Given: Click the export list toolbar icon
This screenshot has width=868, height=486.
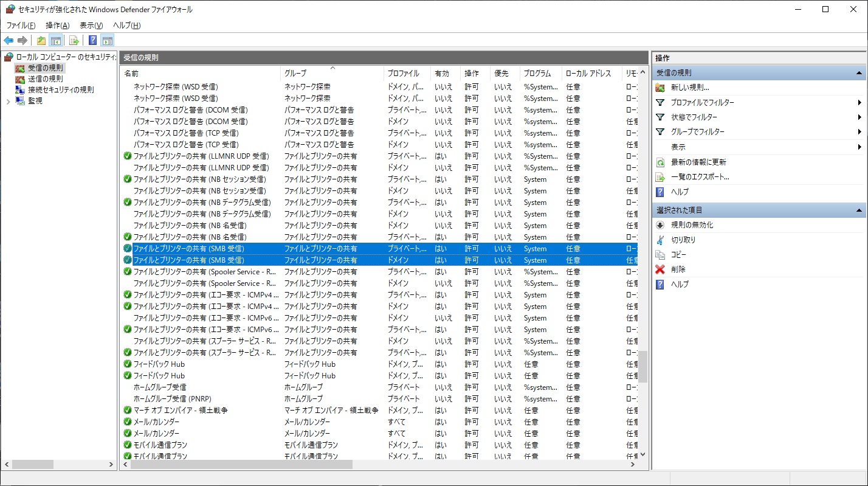Looking at the screenshot, I should coord(74,41).
